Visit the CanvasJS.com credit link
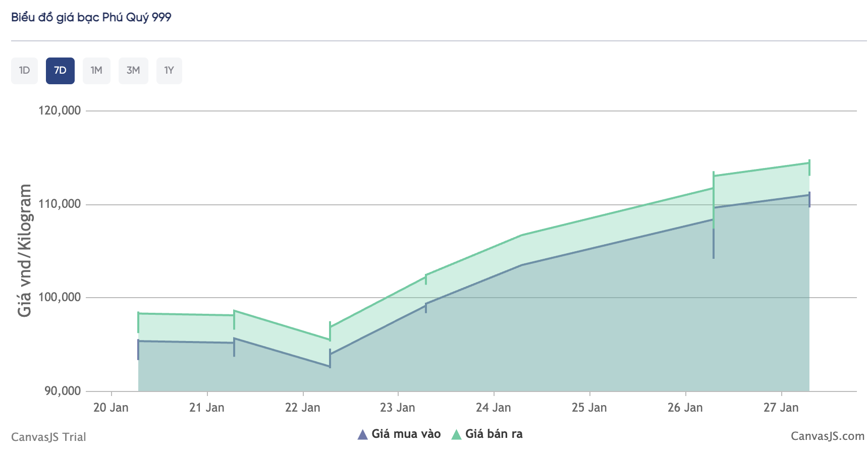The height and width of the screenshot is (452, 868). click(x=827, y=436)
